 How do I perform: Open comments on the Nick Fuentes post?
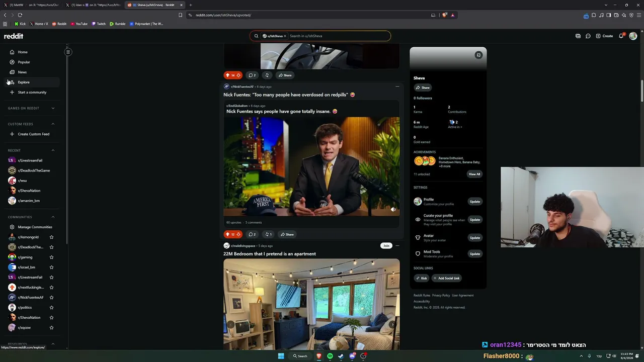252,234
